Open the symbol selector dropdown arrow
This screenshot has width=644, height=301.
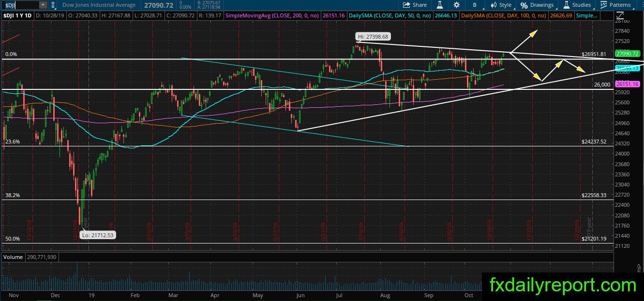pos(43,5)
